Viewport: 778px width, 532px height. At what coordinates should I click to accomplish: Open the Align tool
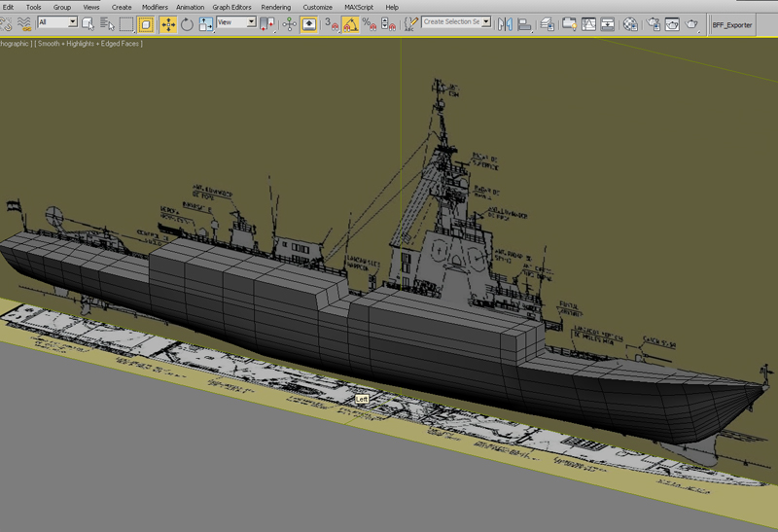tap(524, 24)
